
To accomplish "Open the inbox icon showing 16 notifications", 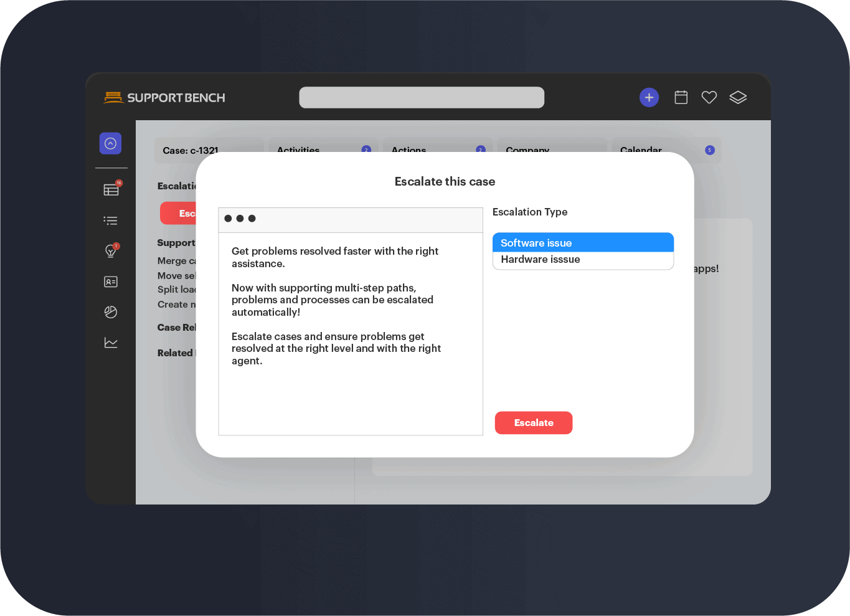I will point(111,190).
